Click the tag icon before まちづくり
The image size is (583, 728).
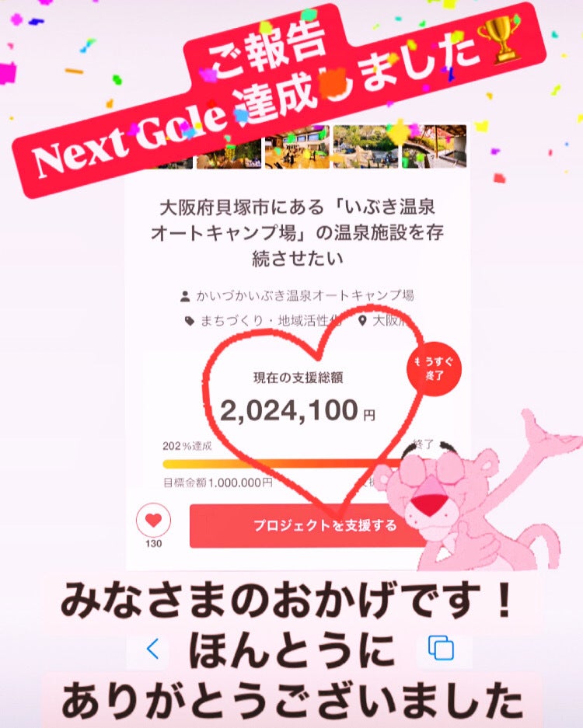tap(190, 321)
